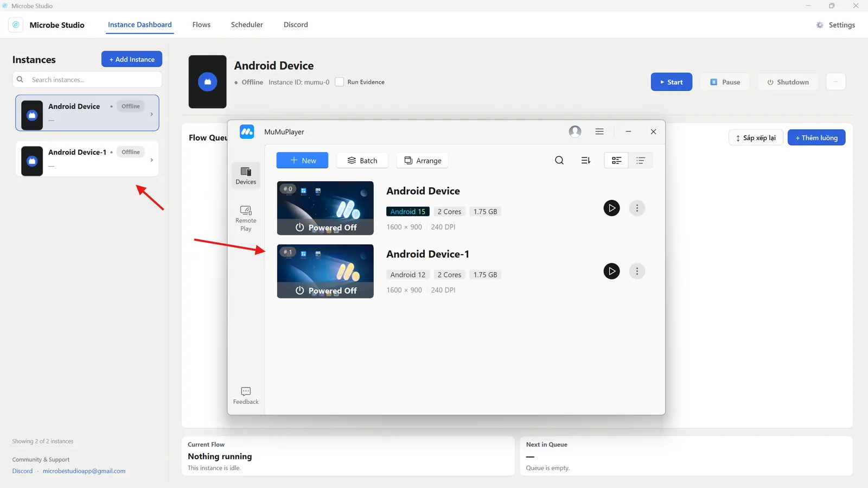
Task: Open the Flows tab
Action: [x=201, y=25]
